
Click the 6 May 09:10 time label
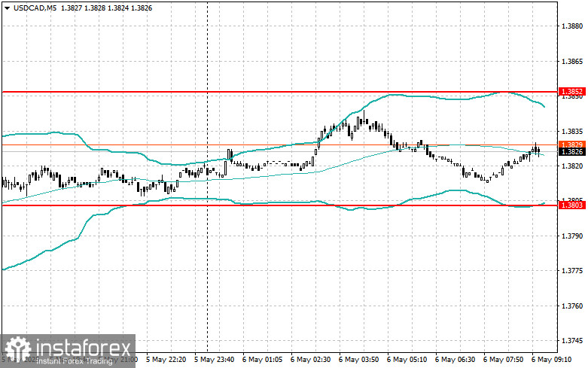(551, 360)
